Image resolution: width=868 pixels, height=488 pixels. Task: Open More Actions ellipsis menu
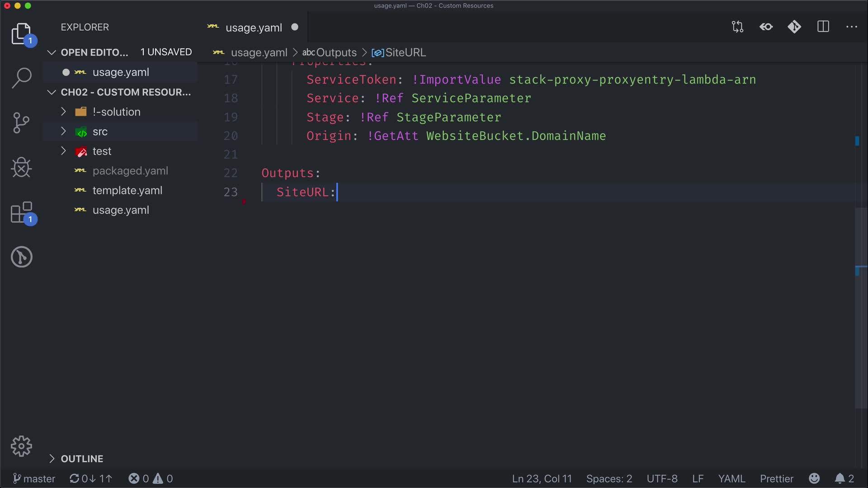coord(851,27)
